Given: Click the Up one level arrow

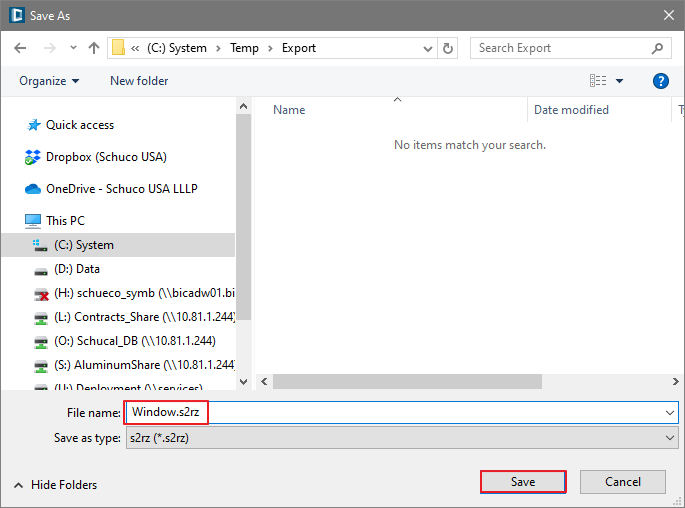Looking at the screenshot, I should [94, 48].
